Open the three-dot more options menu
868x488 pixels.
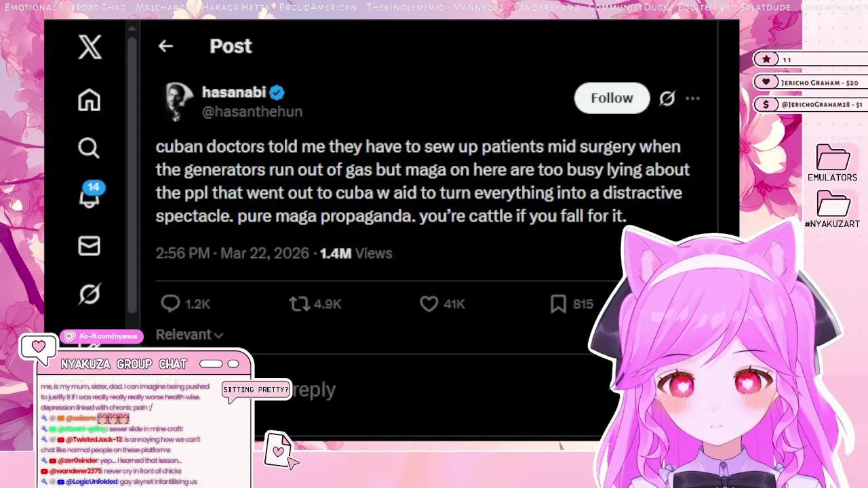(x=692, y=98)
